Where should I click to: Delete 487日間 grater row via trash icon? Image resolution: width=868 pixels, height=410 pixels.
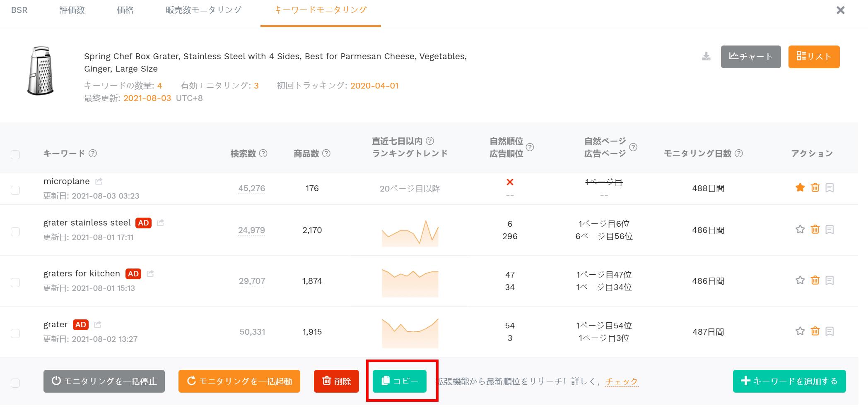[x=815, y=331]
